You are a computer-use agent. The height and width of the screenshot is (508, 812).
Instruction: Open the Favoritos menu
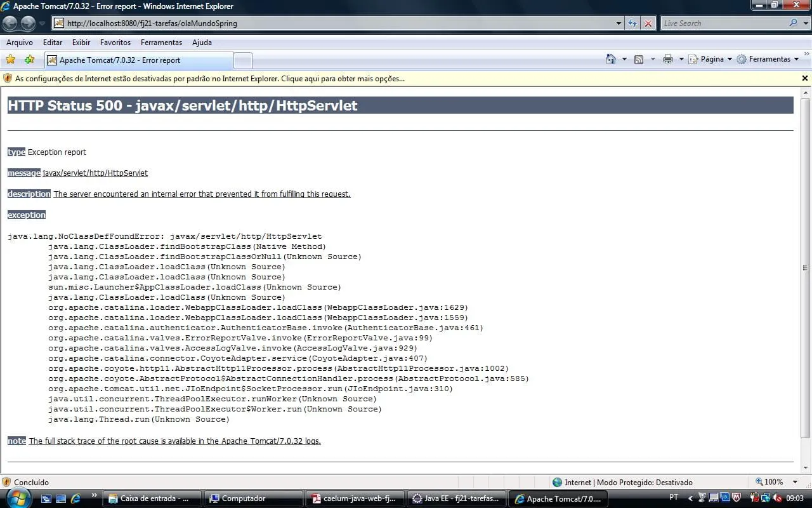pos(115,43)
